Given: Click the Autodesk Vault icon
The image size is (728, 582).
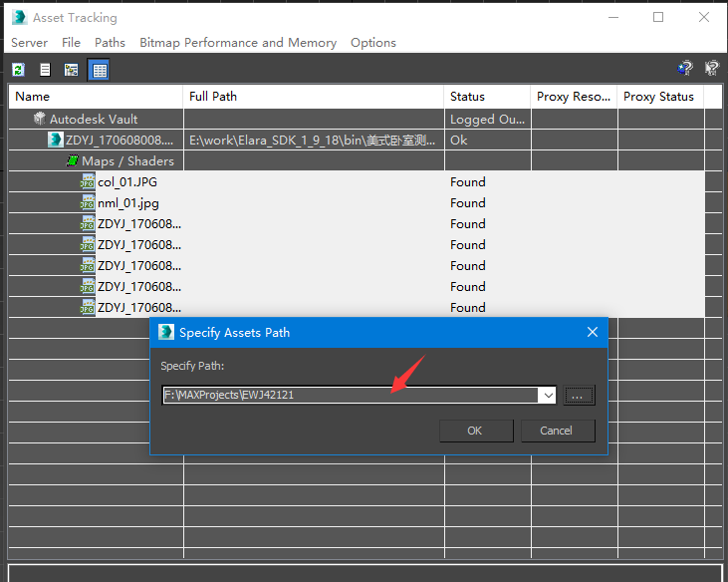Looking at the screenshot, I should (40, 119).
